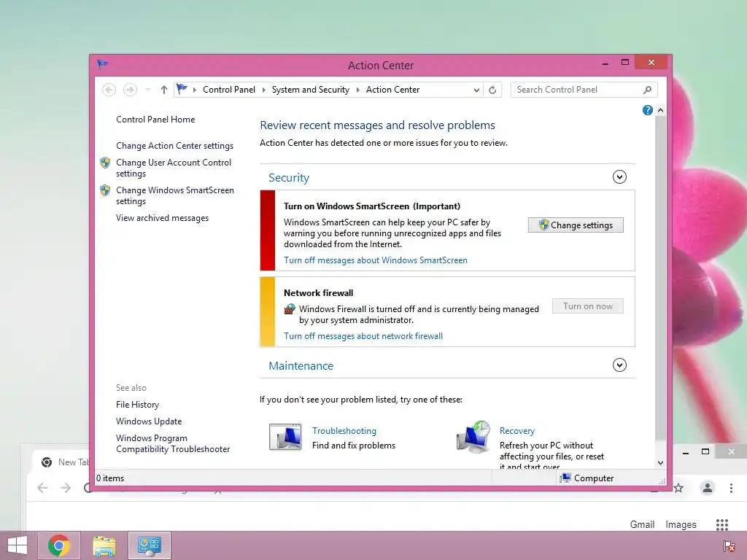Image resolution: width=747 pixels, height=560 pixels.
Task: Open Change User Account Control settings
Action: pos(174,168)
